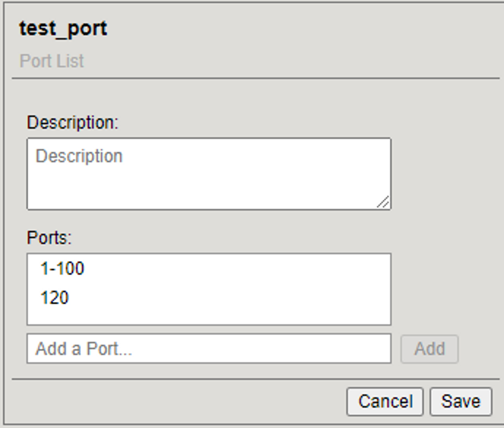Click the Description placeholder text
This screenshot has height=428, width=504.
[x=79, y=156]
